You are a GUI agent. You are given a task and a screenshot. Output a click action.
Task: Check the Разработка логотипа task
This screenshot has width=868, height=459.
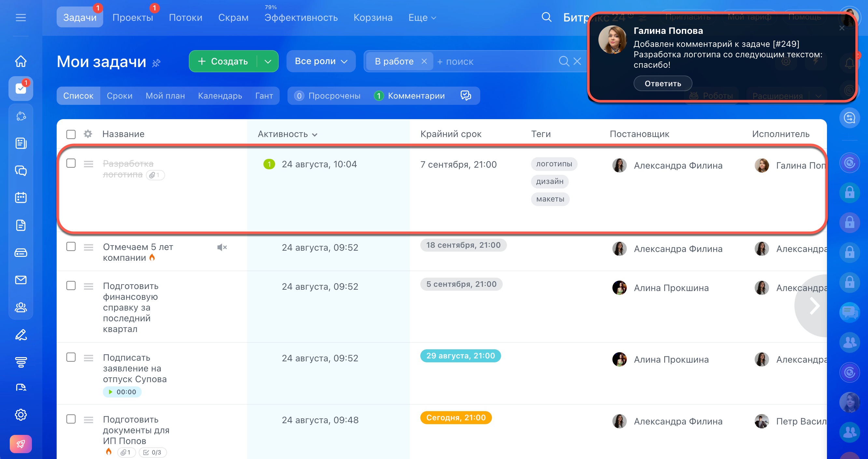(x=71, y=163)
